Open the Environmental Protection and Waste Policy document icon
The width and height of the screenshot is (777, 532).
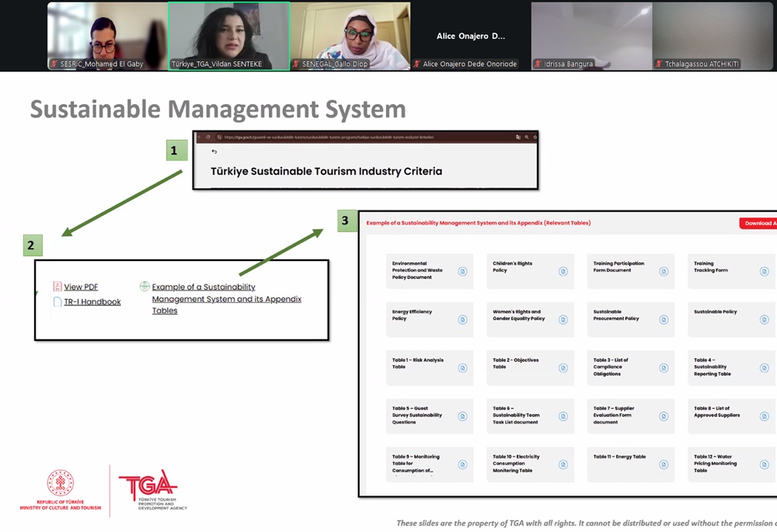pos(462,271)
